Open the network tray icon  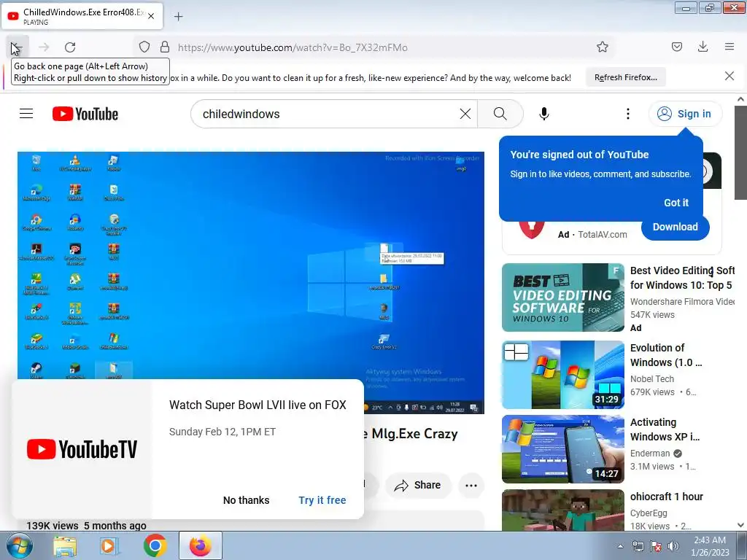(x=638, y=546)
